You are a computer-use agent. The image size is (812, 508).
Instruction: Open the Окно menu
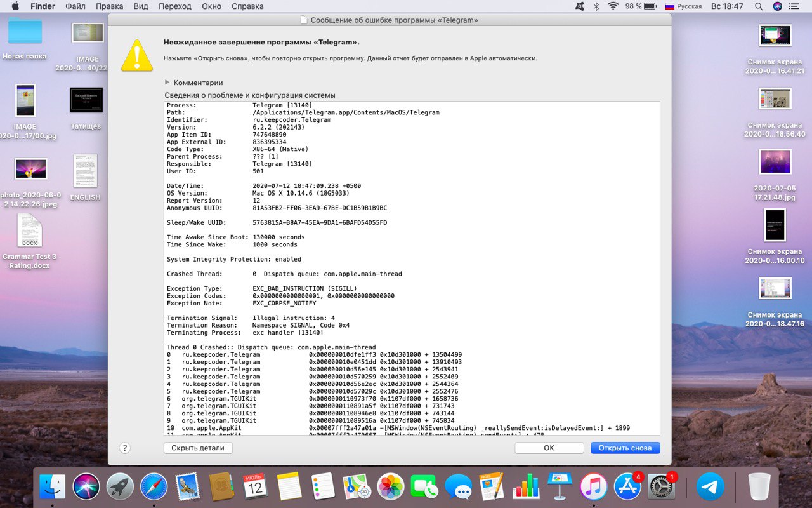tap(211, 6)
